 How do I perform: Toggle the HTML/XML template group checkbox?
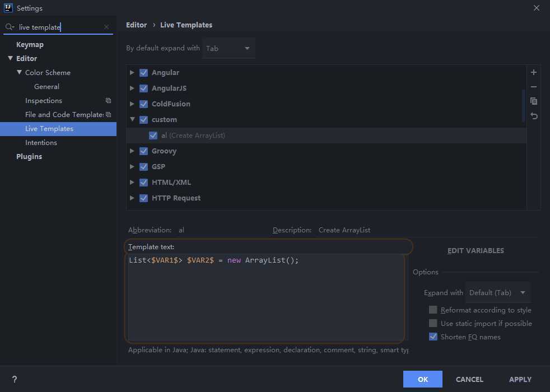(143, 183)
